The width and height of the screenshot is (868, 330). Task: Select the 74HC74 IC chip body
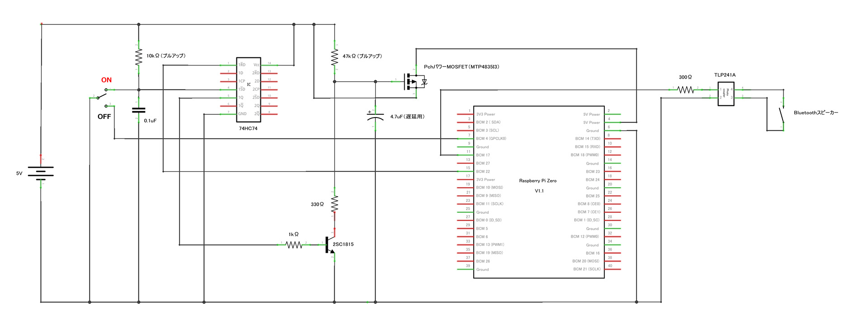249,89
